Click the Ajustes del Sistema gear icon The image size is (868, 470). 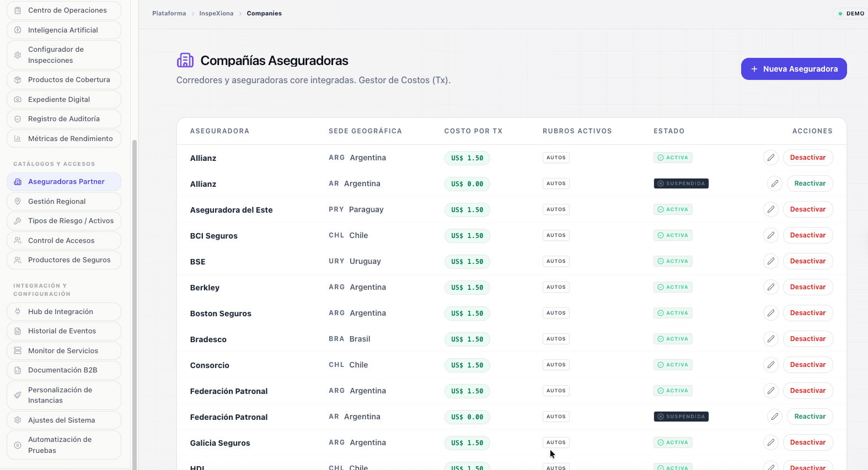coord(18,420)
